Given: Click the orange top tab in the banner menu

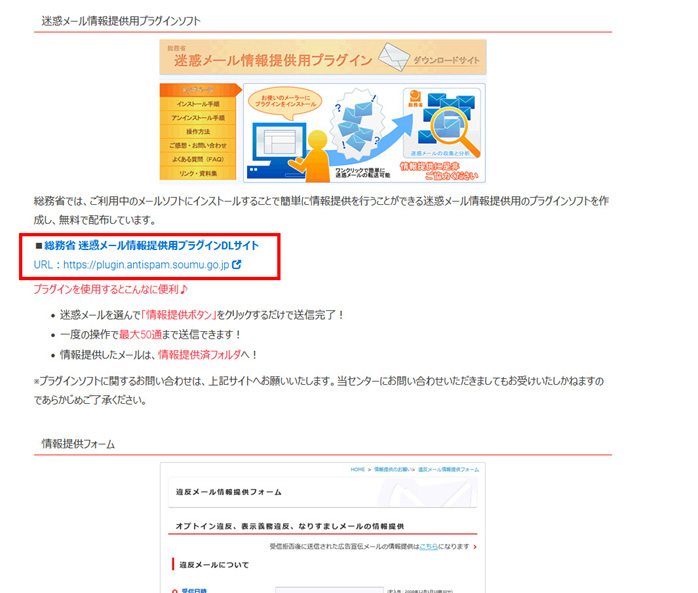Looking at the screenshot, I should coord(199,90).
